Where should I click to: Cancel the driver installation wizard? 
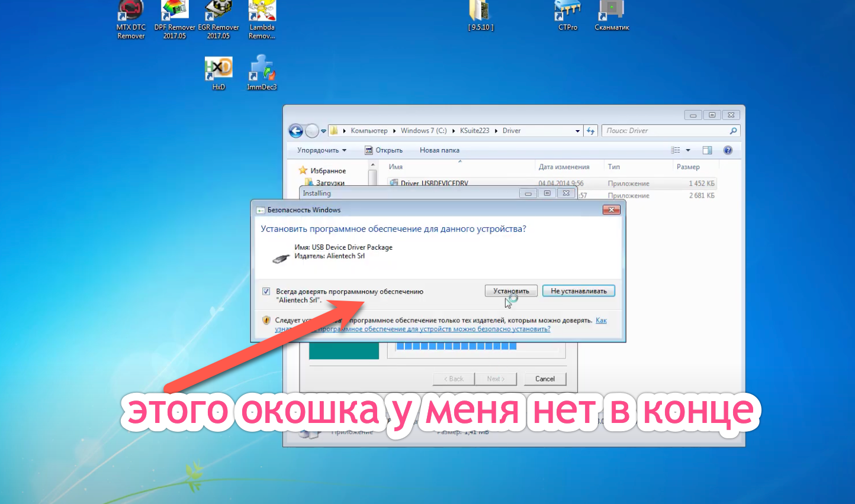point(545,379)
